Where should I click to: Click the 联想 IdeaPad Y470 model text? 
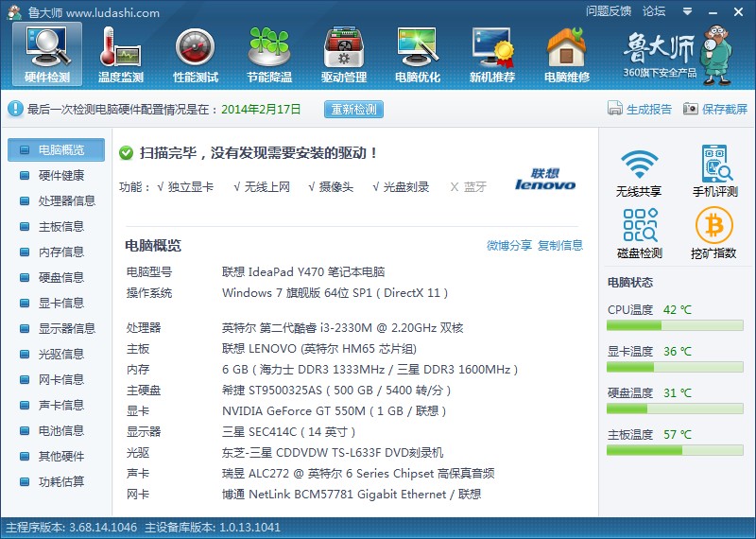click(303, 272)
